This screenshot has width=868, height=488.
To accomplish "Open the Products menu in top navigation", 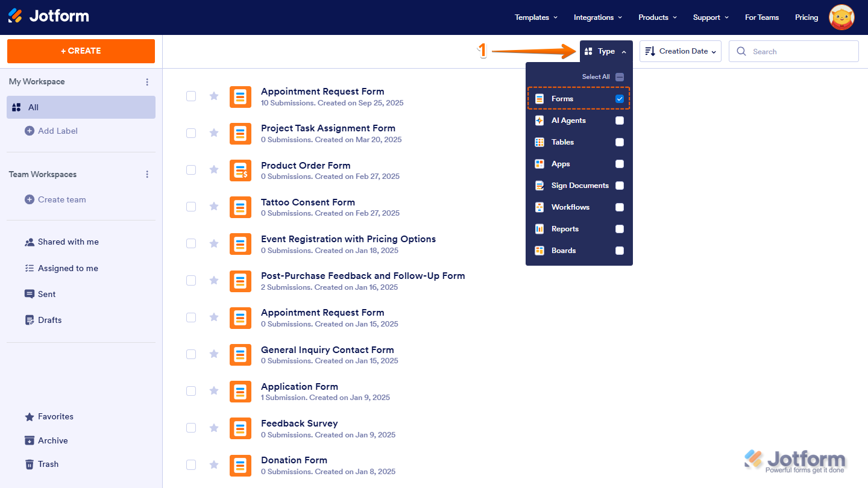I will click(656, 17).
